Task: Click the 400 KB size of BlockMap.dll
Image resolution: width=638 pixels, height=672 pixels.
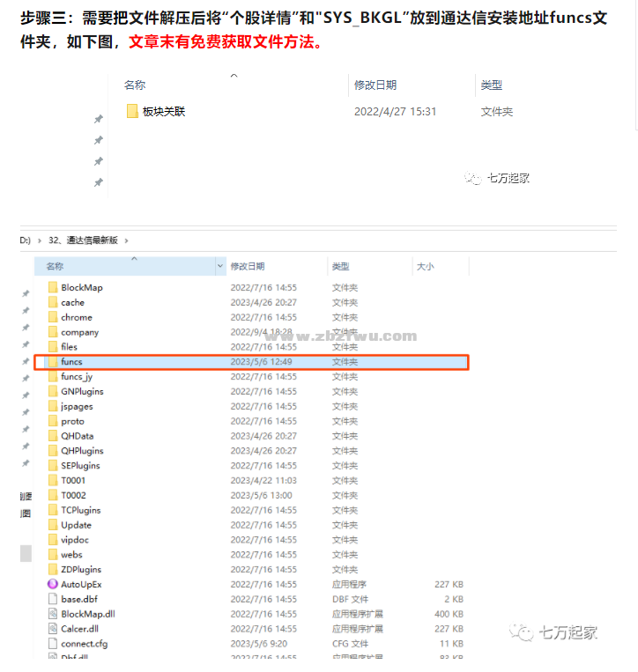Action: 449,614
